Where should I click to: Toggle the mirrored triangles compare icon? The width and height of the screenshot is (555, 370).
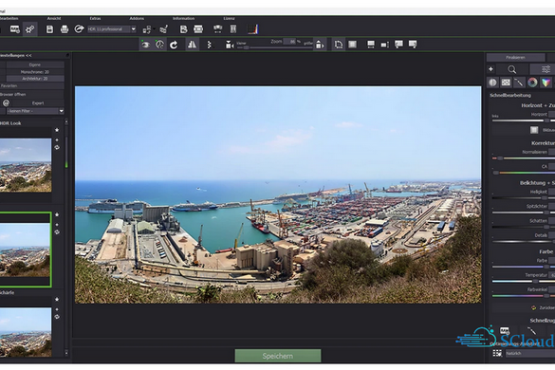[x=192, y=45]
